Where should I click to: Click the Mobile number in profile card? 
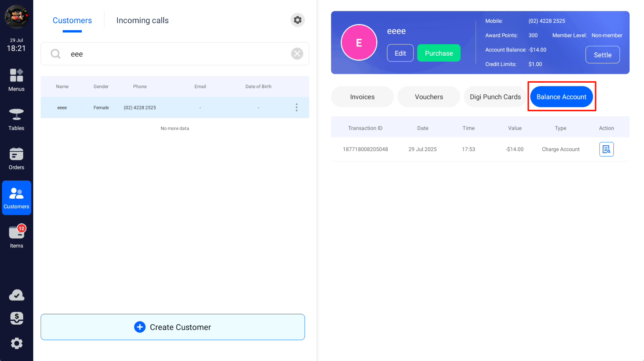(x=547, y=21)
